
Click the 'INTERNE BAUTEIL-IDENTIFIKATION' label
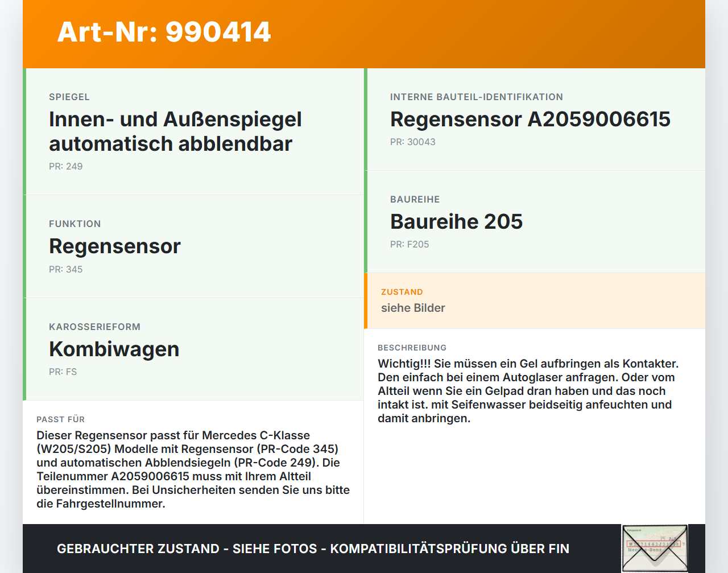(x=477, y=97)
